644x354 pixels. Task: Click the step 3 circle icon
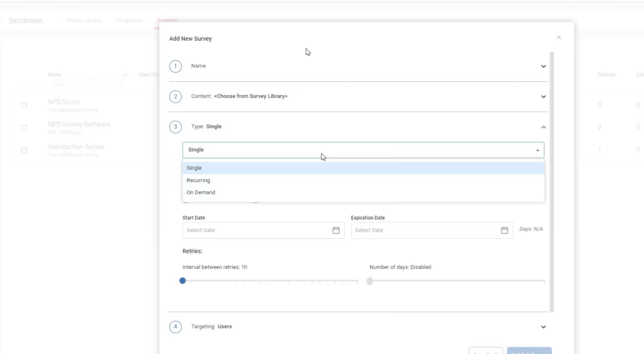click(x=175, y=127)
